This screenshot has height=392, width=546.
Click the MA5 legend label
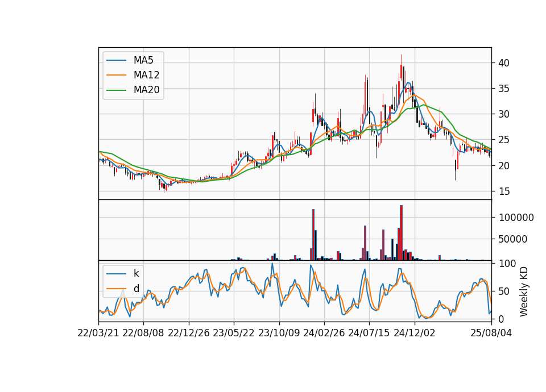coord(143,60)
